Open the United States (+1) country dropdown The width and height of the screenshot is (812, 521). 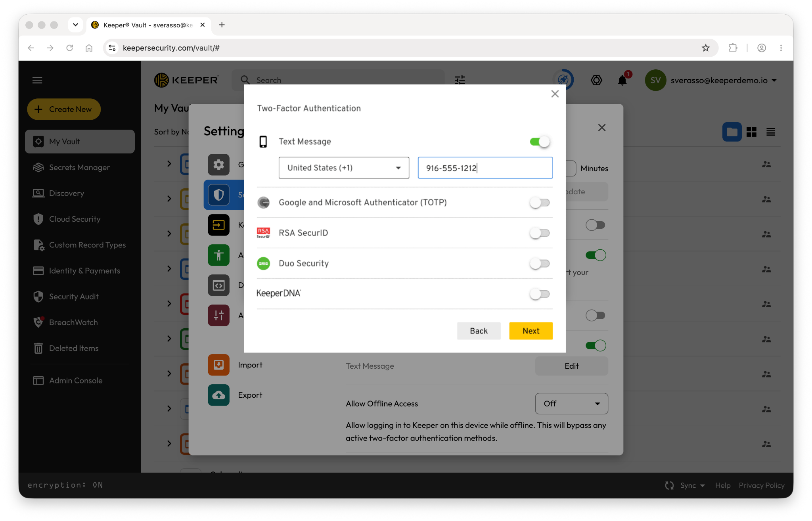tap(344, 168)
